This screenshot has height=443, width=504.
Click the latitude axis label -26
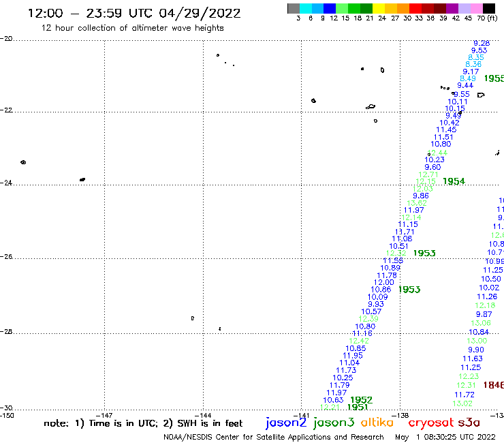(6, 257)
